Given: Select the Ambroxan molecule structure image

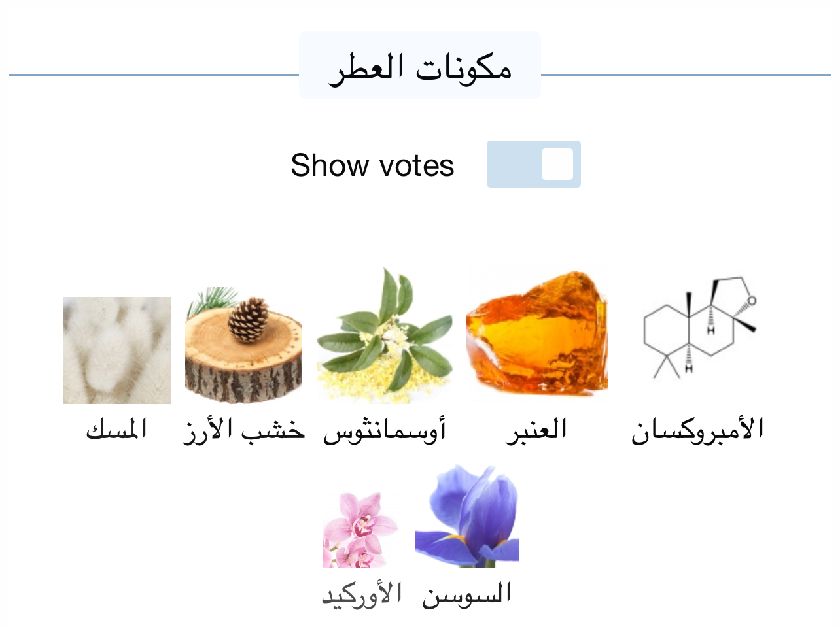Looking at the screenshot, I should coord(699,328).
